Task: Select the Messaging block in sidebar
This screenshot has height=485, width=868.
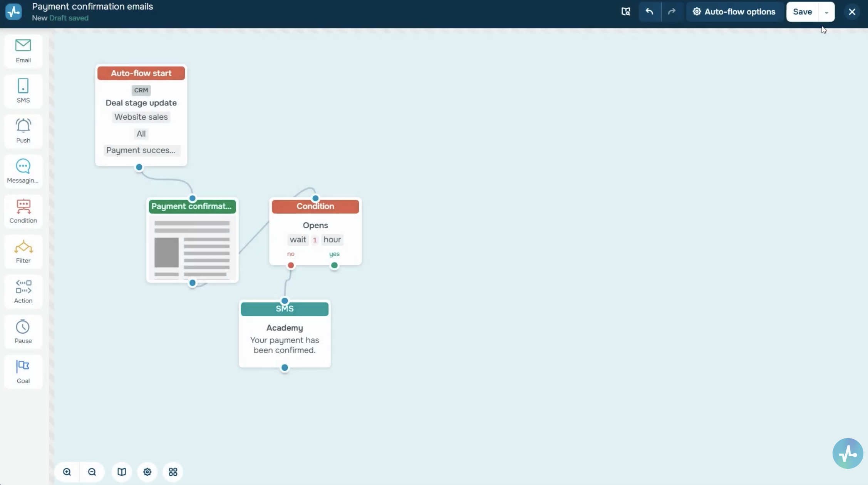Action: click(23, 171)
